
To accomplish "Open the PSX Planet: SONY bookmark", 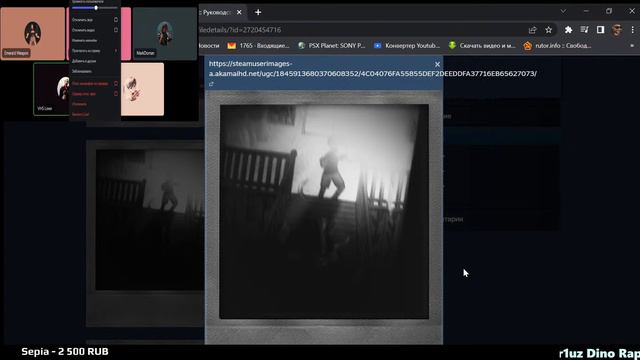I will click(x=331, y=46).
